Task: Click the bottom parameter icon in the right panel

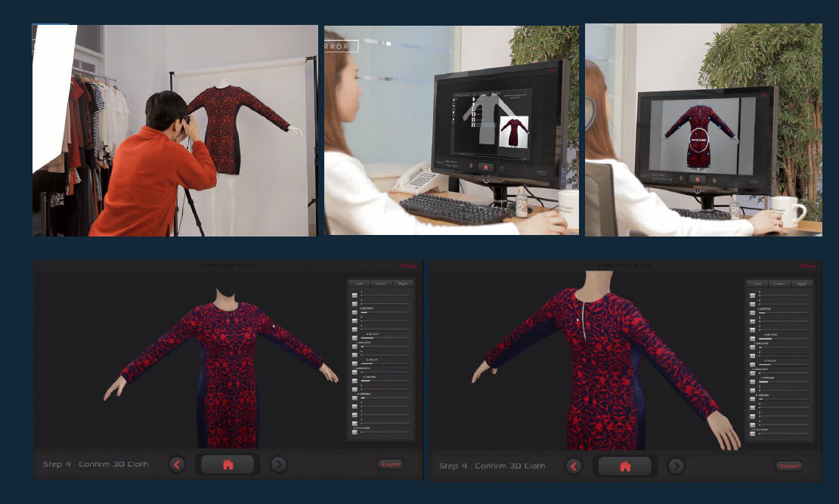Action: click(752, 433)
